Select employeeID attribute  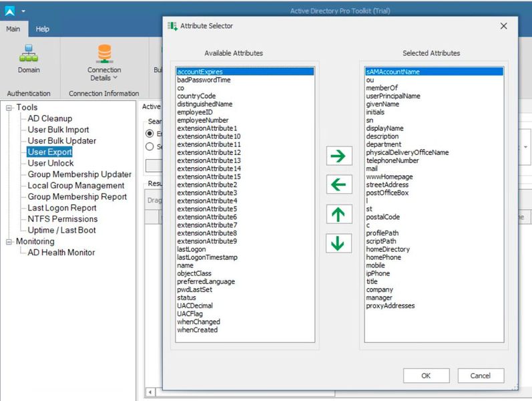coord(195,112)
